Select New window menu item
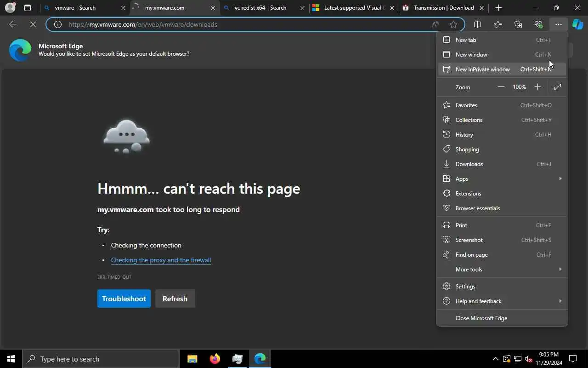The width and height of the screenshot is (588, 368). click(x=502, y=55)
